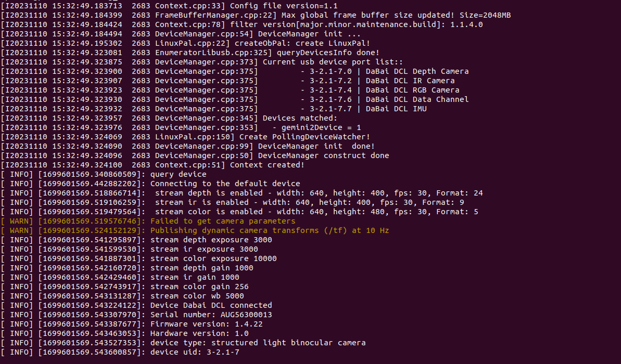Click the 'device uid: 3-2.1-7' text
Image resolution: width=621 pixels, height=364 pixels.
pos(195,352)
